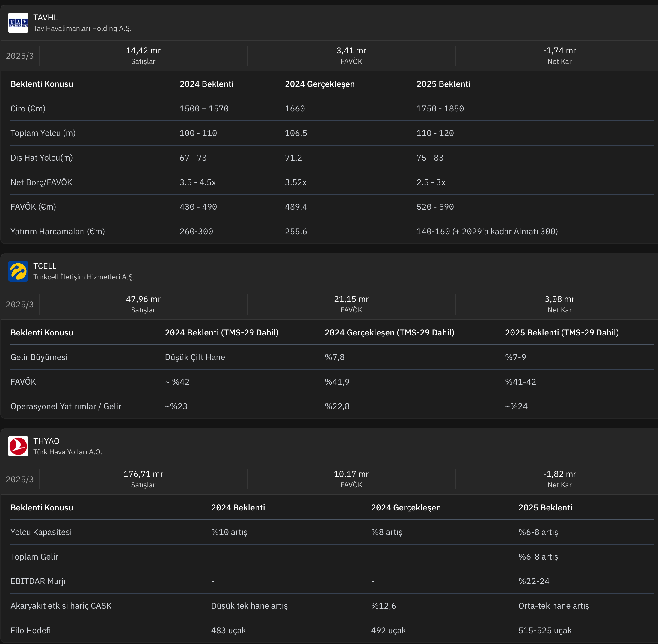This screenshot has height=644, width=658.
Task: Click the 2.5 - 3x expectation cell
Action: click(431, 182)
